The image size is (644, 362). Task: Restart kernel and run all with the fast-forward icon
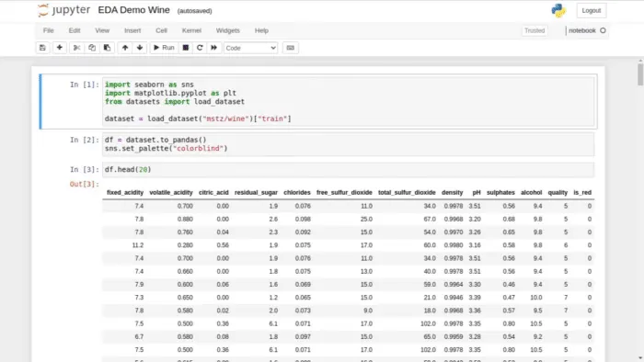click(214, 48)
